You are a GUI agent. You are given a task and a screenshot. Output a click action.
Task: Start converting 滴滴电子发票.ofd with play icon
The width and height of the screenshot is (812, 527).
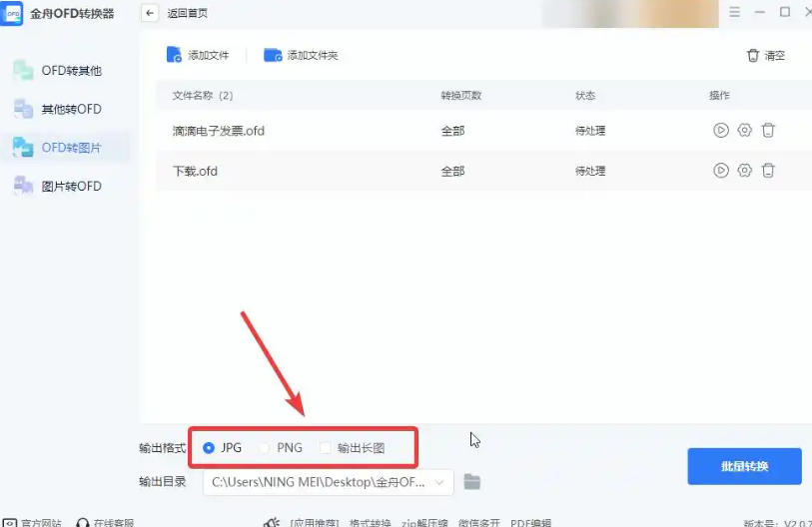pyautogui.click(x=721, y=130)
